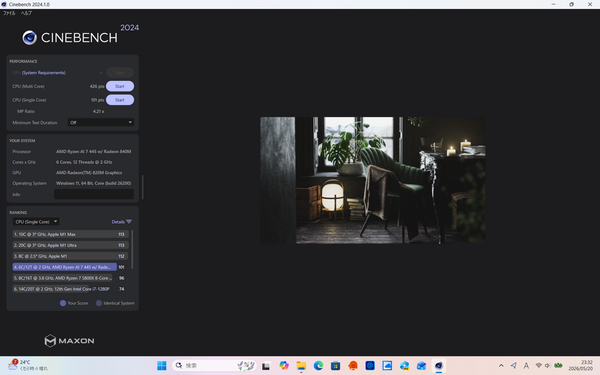Open the GPU System Requirements link
Screen dimensions: 600x375
click(44, 73)
